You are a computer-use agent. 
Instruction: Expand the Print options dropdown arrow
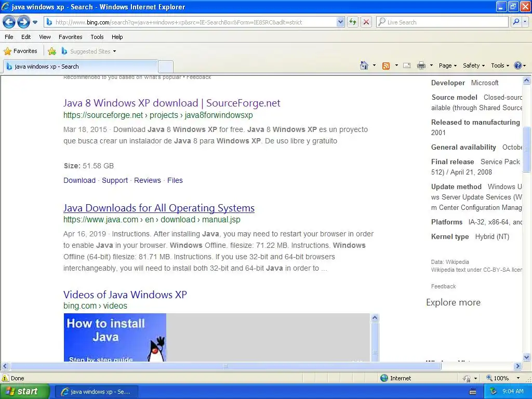click(x=431, y=65)
